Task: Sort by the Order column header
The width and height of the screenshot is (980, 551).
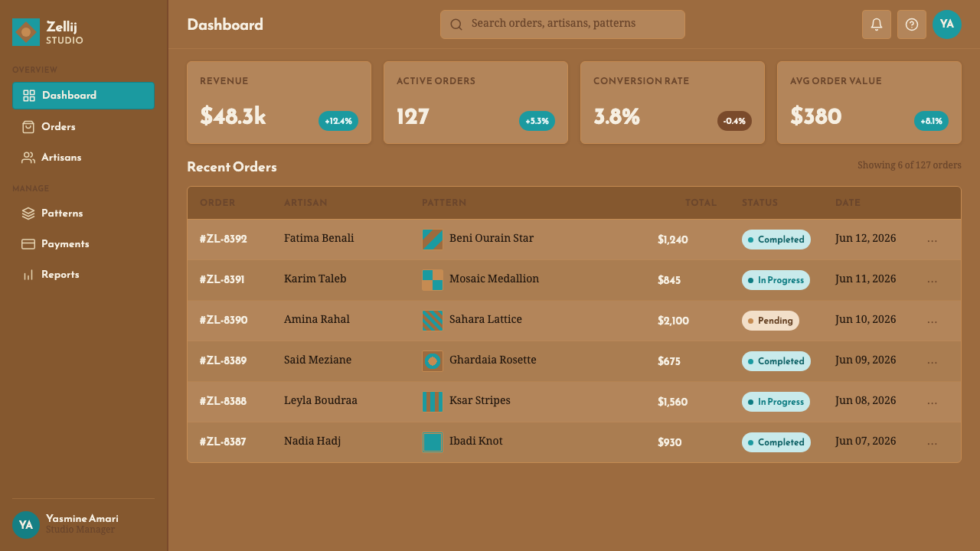Action: (217, 203)
